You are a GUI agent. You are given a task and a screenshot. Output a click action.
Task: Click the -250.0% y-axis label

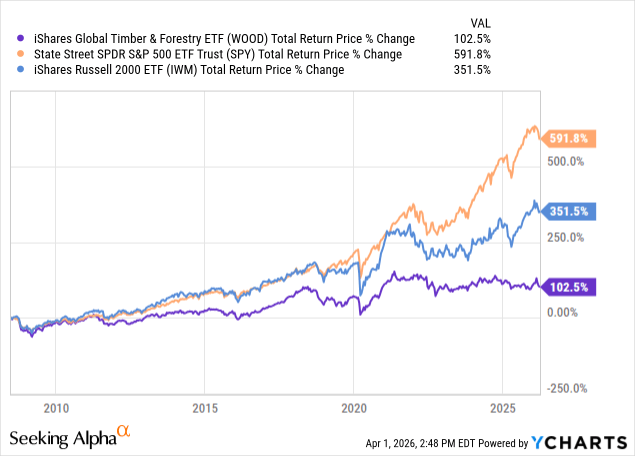(567, 389)
